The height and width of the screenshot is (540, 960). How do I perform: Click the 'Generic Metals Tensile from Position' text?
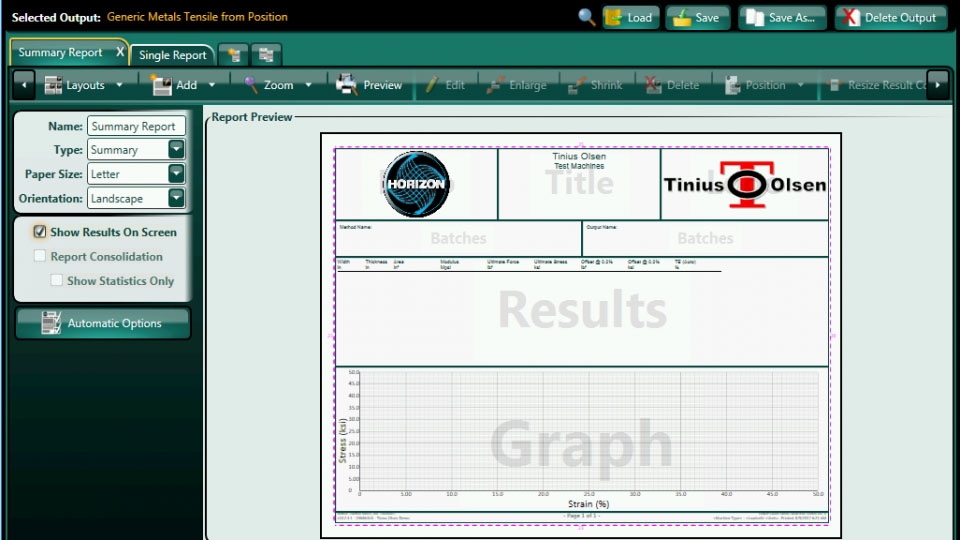197,17
